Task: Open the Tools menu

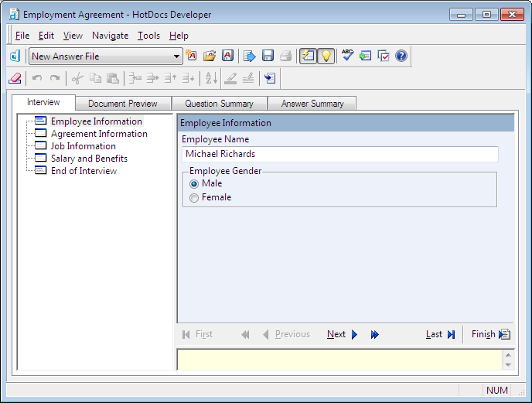Action: pos(148,36)
